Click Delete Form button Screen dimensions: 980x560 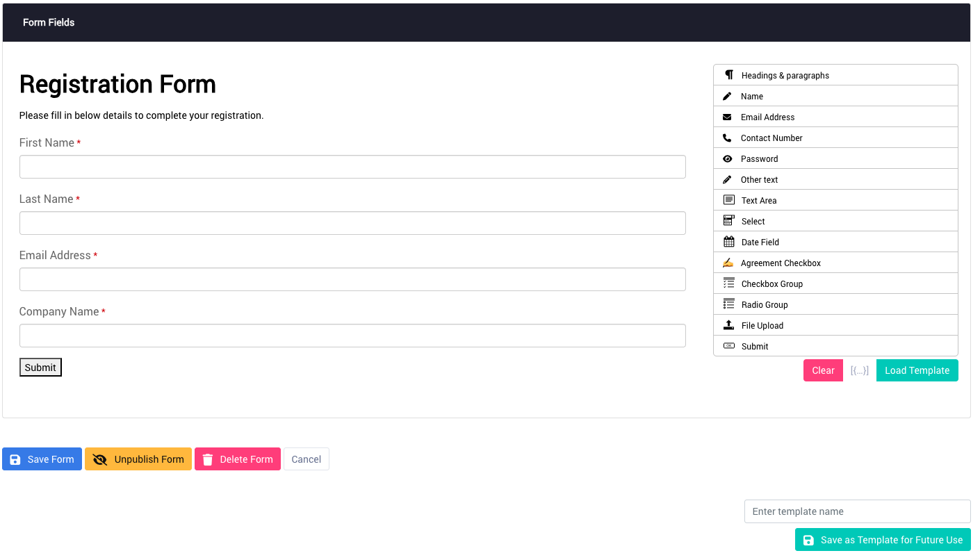point(238,459)
